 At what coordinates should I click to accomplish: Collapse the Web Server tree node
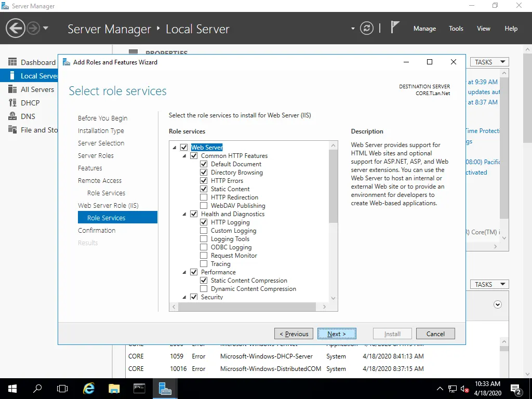(x=175, y=148)
